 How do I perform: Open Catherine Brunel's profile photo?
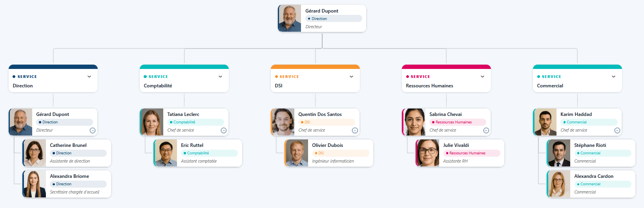coord(35,153)
